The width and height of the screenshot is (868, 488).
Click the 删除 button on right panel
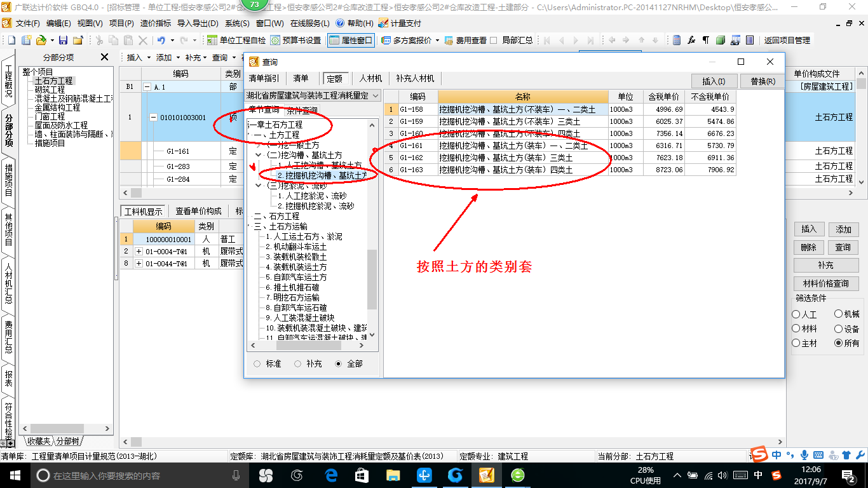(x=808, y=247)
